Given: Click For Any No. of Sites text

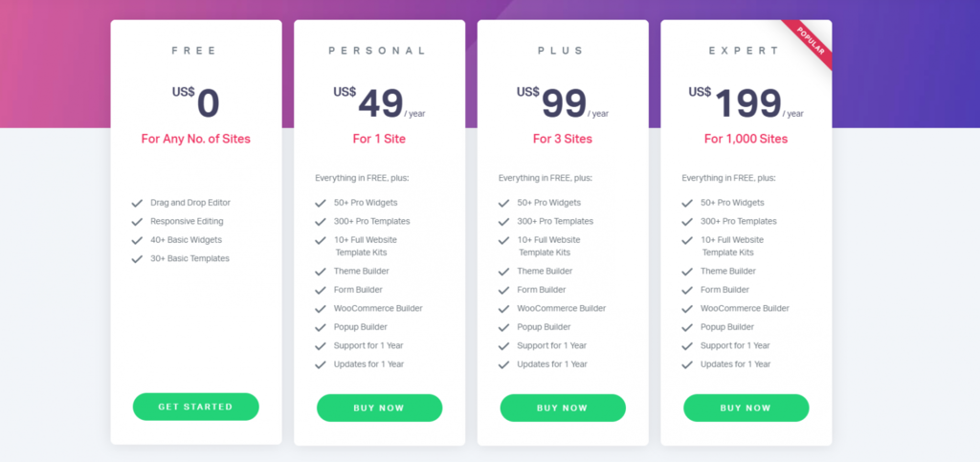Looking at the screenshot, I should point(195,139).
